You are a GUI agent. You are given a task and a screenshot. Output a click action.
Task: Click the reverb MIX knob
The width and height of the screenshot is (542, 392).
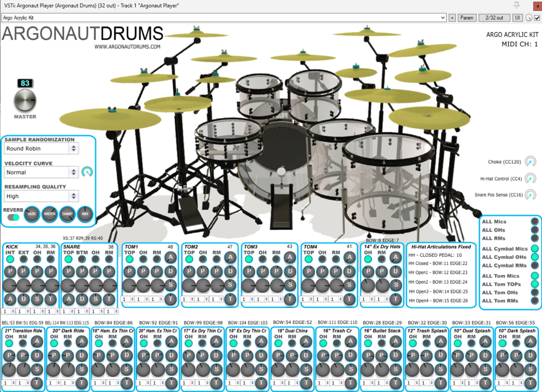tap(85, 214)
